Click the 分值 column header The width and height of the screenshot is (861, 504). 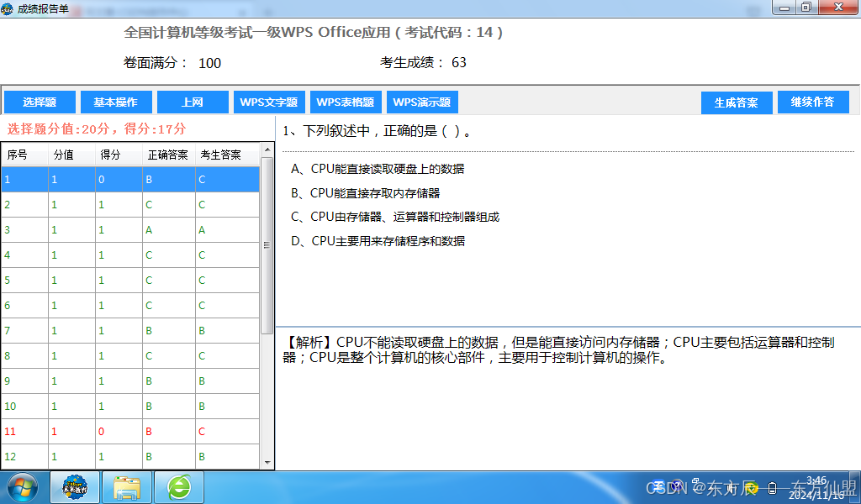(x=71, y=155)
